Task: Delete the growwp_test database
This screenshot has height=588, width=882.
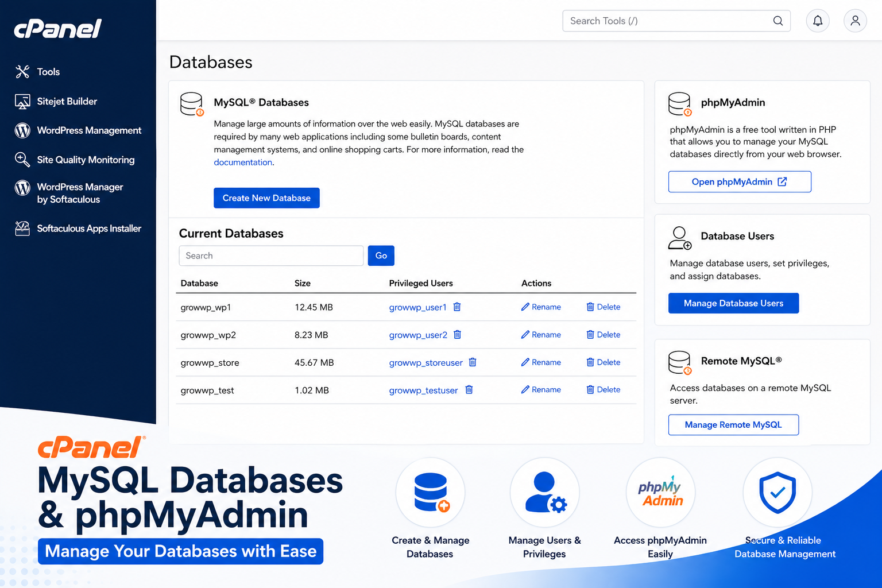Action: [x=604, y=390]
